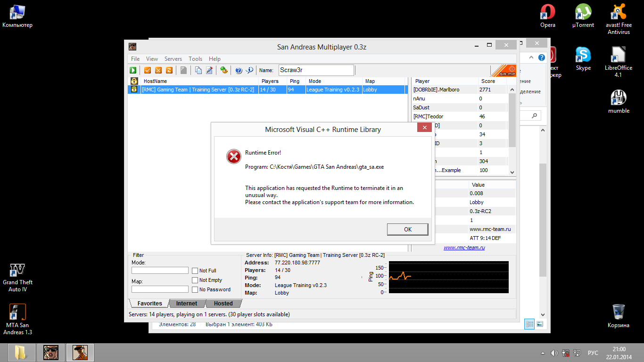The height and width of the screenshot is (362, 644).
Task: Click the SA:MP logo banner
Action: (x=503, y=70)
